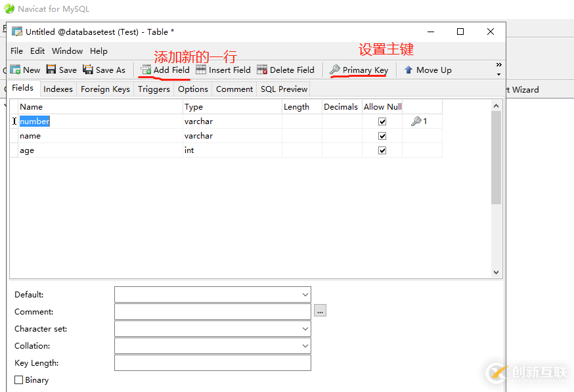The height and width of the screenshot is (392, 574).
Task: Switch to the SQL Preview tab
Action: pos(284,89)
